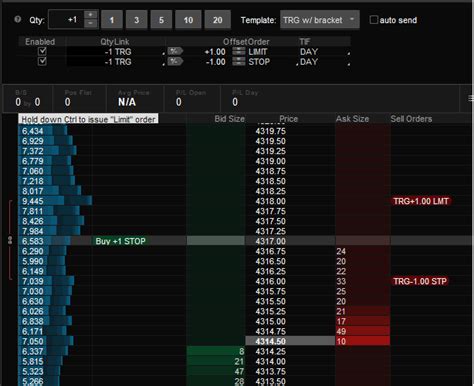The height and width of the screenshot is (386, 474).
Task: Uncheck Enabled box for the STOP bracket row
Action: point(42,61)
